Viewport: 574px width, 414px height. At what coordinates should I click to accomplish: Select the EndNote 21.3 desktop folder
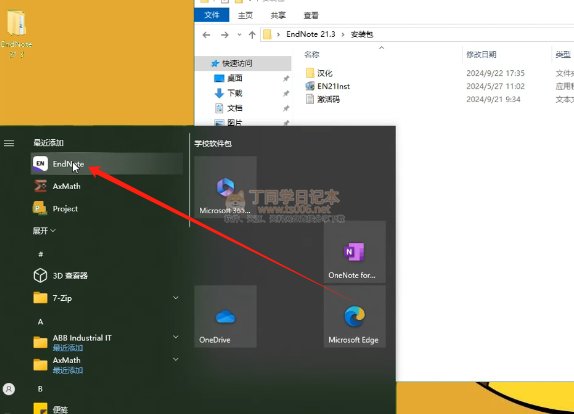point(16,34)
